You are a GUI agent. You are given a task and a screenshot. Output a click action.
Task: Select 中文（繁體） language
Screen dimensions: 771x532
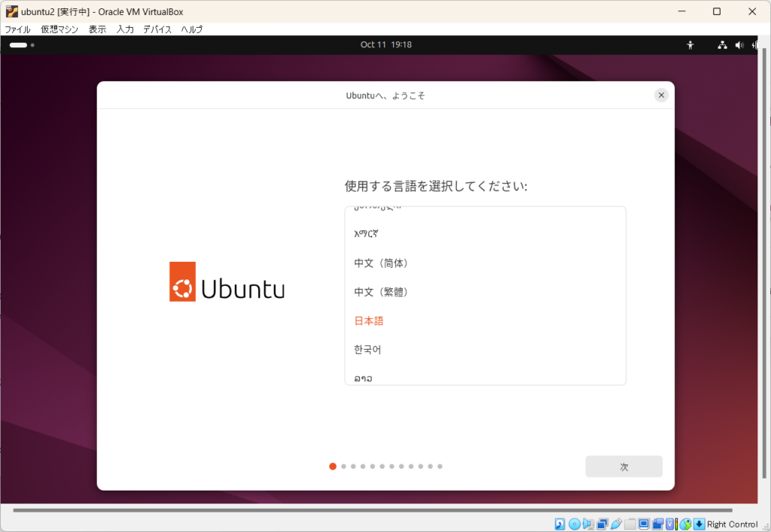(x=486, y=292)
